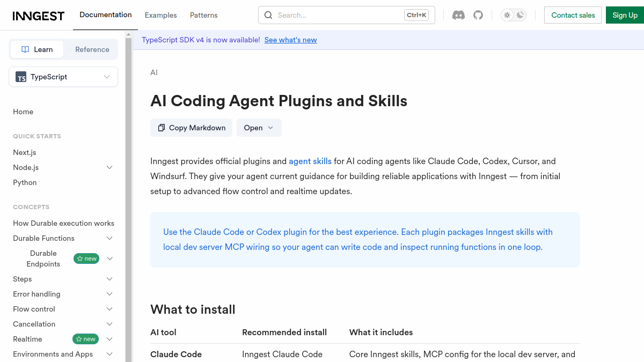Screen dimensions: 644x362
Task: Open the Discord community icon
Action: 458,15
